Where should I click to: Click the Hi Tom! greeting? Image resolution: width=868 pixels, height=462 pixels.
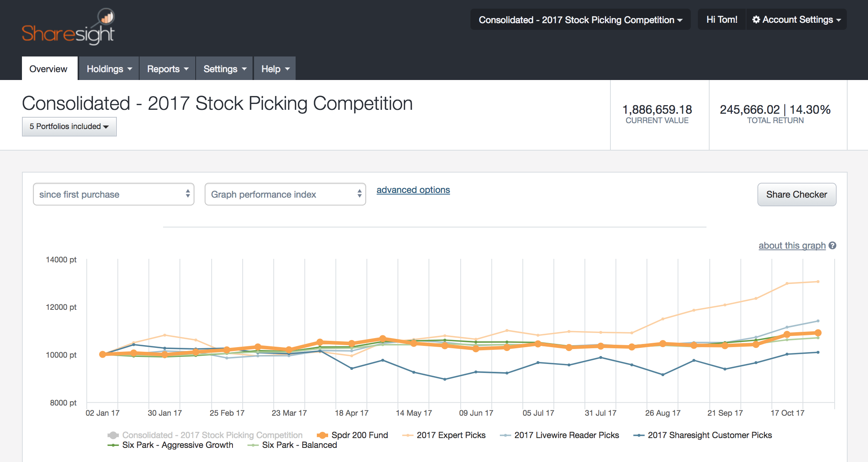click(x=721, y=19)
